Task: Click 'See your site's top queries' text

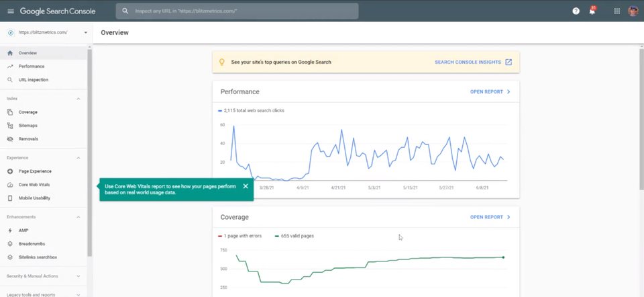Action: click(281, 62)
